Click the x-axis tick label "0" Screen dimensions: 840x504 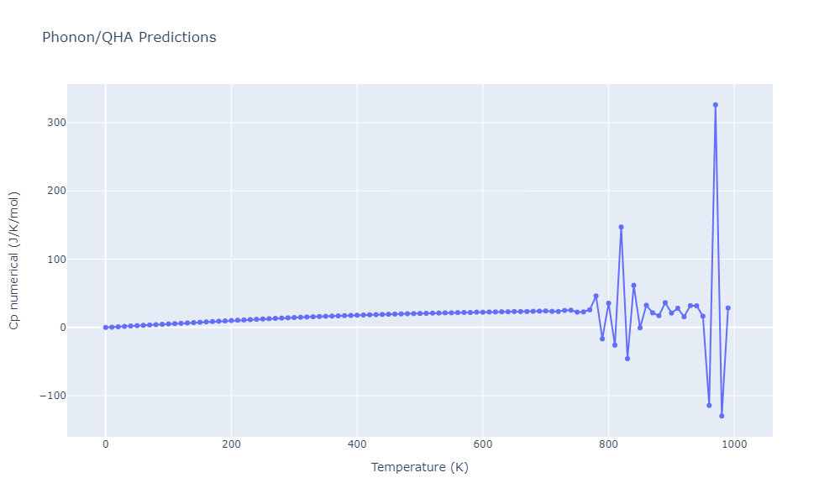(105, 444)
